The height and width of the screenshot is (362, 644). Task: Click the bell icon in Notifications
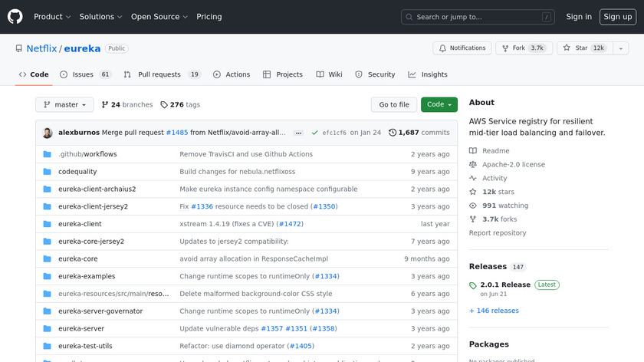[x=442, y=48]
